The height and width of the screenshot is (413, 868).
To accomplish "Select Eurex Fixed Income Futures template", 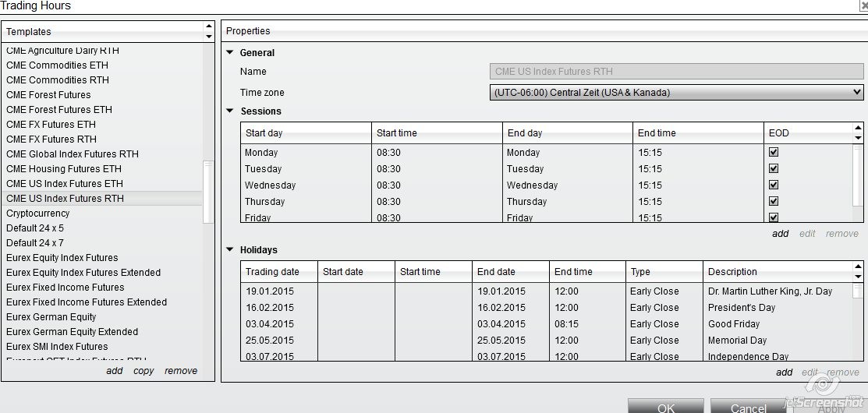I will [66, 288].
